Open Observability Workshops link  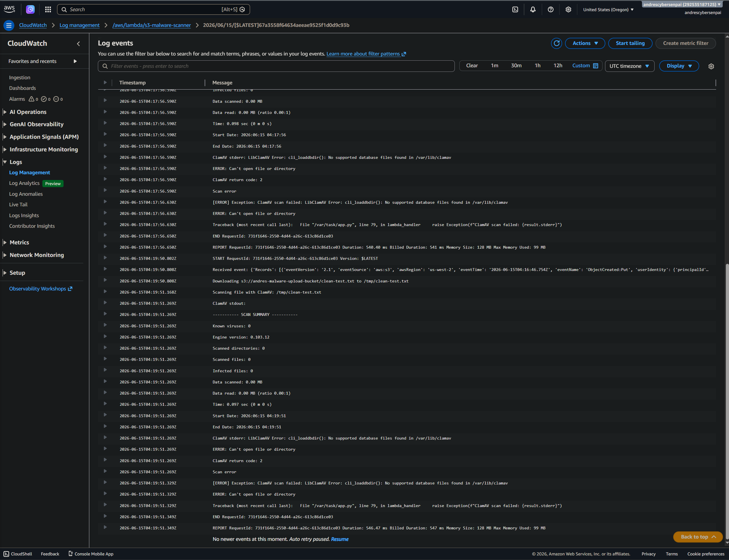pyautogui.click(x=41, y=289)
